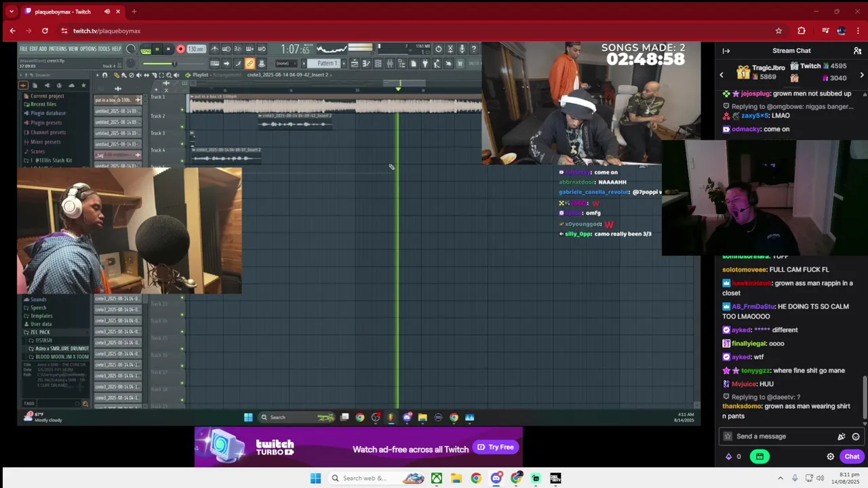Toggle magnet snap icon in playlist toolbar
The height and width of the screenshot is (488, 868).
pos(105,75)
